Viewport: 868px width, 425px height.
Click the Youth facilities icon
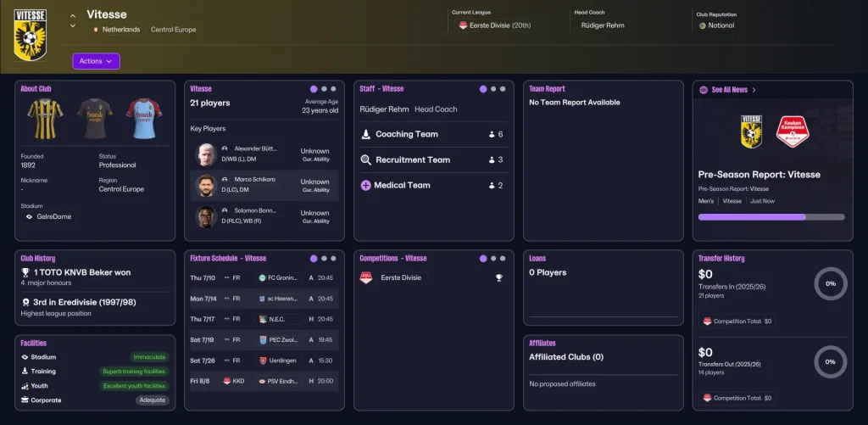click(x=25, y=386)
